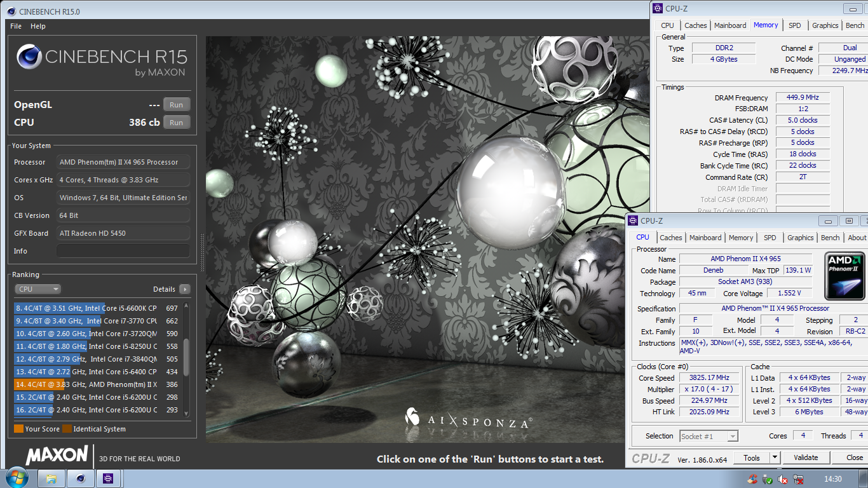Open Graphics tab in back CPU-Z Memory window

(825, 25)
